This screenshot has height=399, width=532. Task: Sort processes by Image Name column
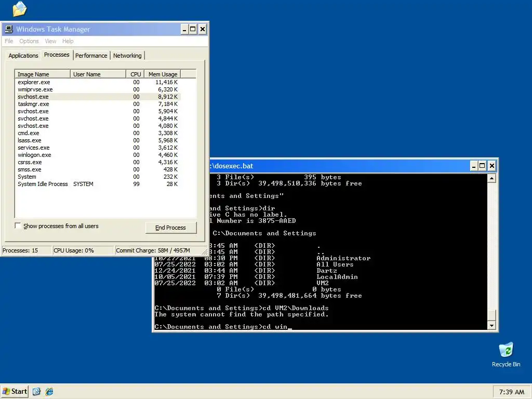point(43,74)
